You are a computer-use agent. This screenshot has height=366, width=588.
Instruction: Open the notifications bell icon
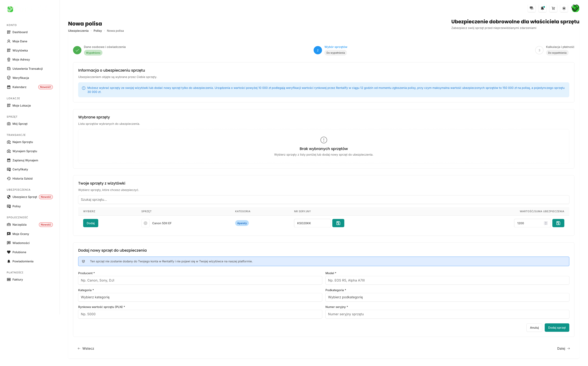pyautogui.click(x=542, y=8)
